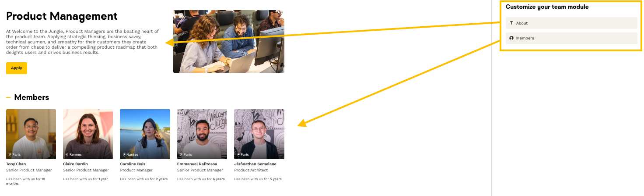
Task: Select Caroline Bois's member photo
Action: pos(145,134)
